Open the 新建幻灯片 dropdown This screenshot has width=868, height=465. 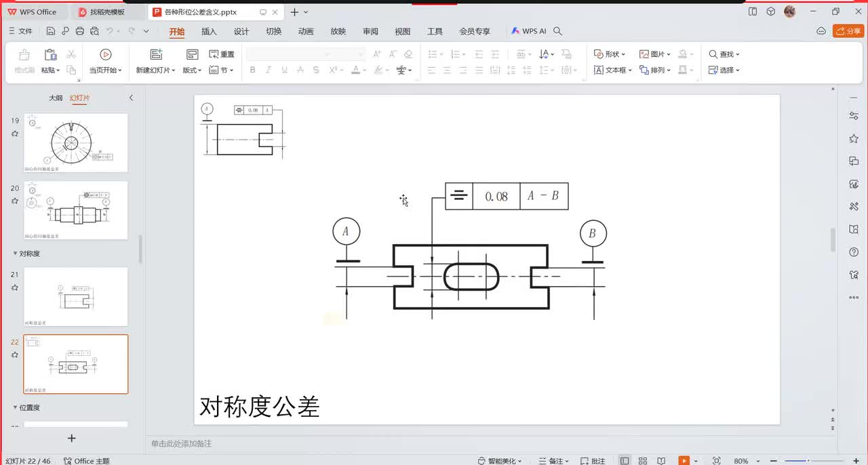tap(155, 70)
